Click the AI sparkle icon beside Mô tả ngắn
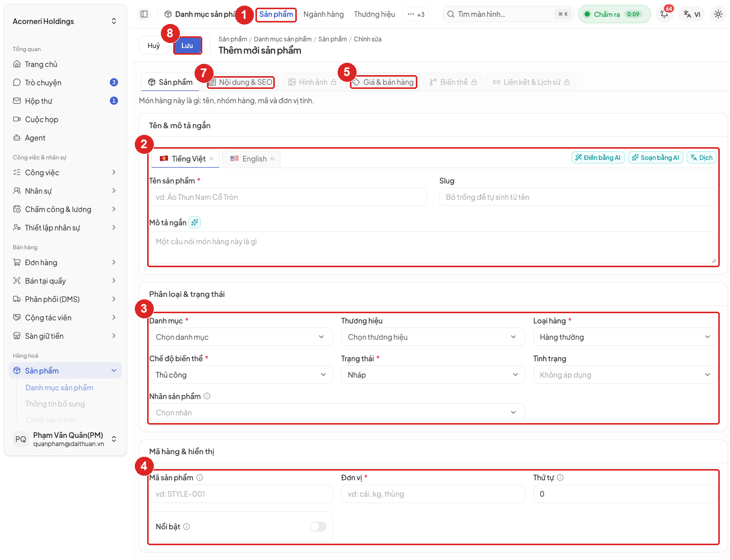The image size is (730, 560). 195,222
